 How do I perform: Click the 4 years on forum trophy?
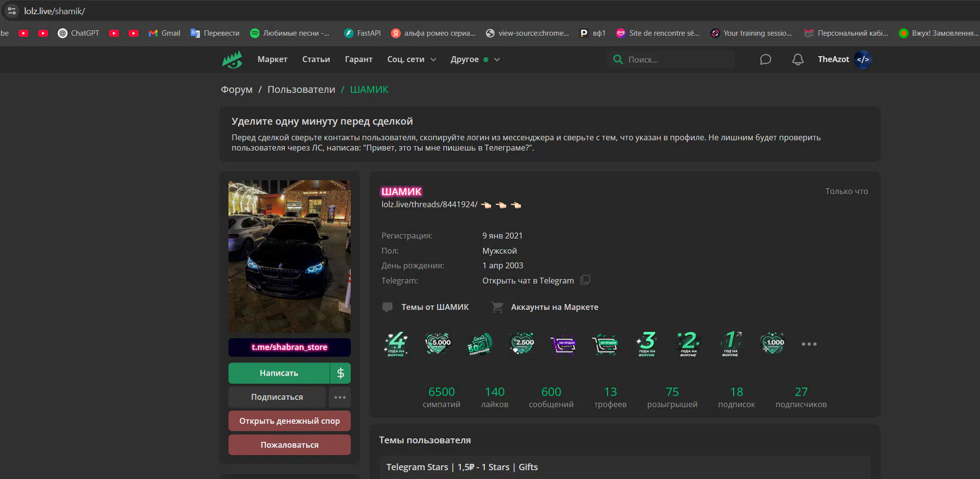tap(396, 344)
